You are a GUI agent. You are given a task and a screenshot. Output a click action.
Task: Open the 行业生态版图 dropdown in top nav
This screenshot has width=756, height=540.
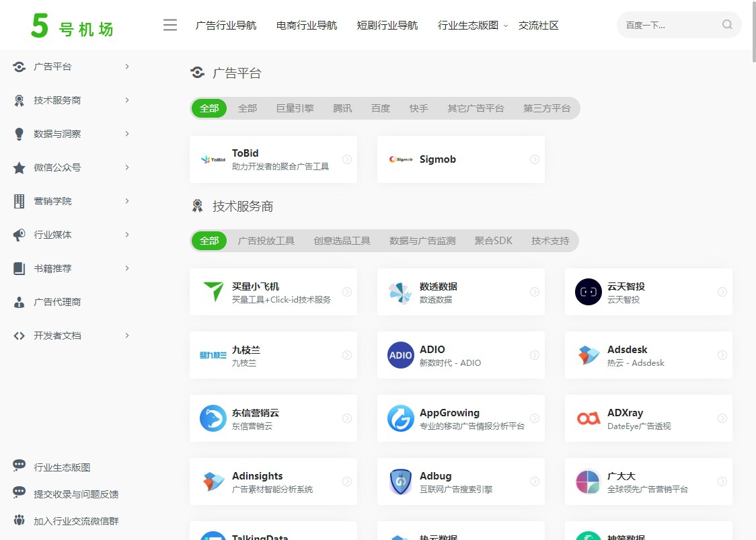[472, 25]
